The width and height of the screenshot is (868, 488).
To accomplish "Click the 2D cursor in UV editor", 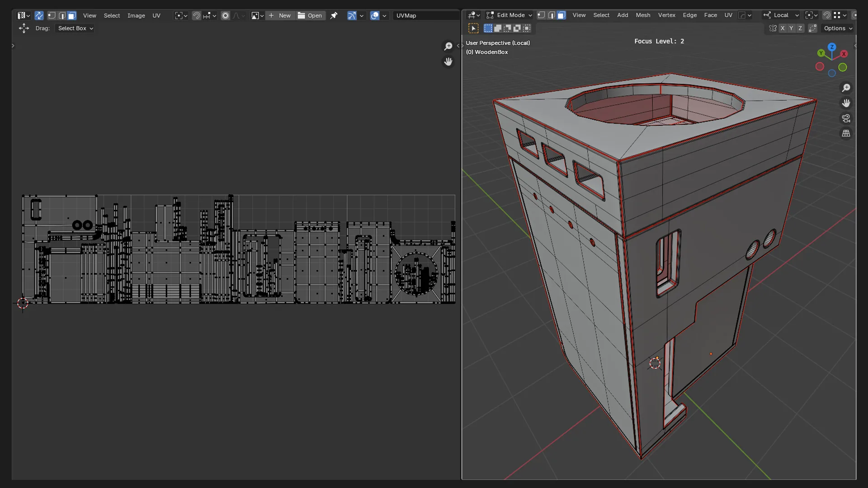I will point(23,303).
